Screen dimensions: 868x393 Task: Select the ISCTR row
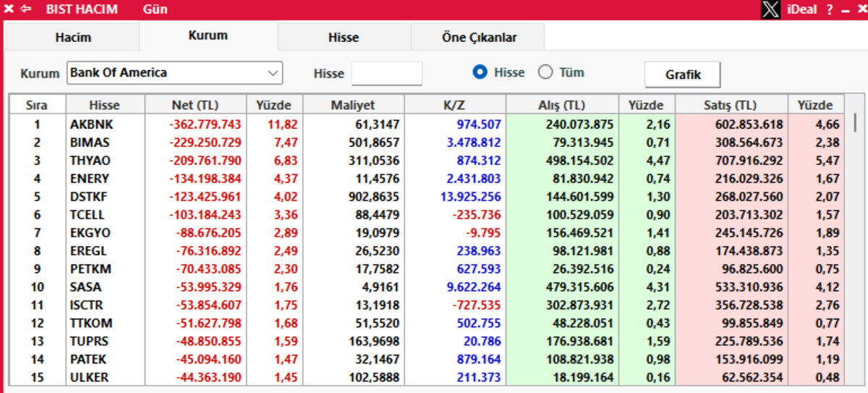[427, 305]
